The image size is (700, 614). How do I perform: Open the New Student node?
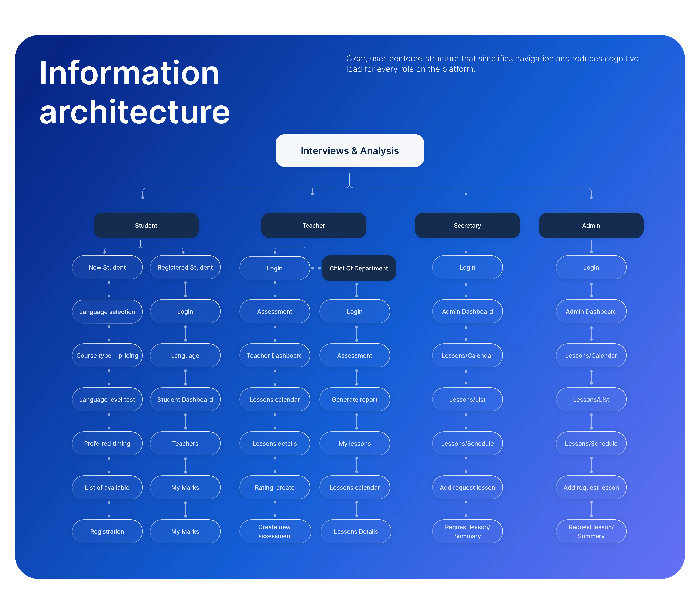107,267
